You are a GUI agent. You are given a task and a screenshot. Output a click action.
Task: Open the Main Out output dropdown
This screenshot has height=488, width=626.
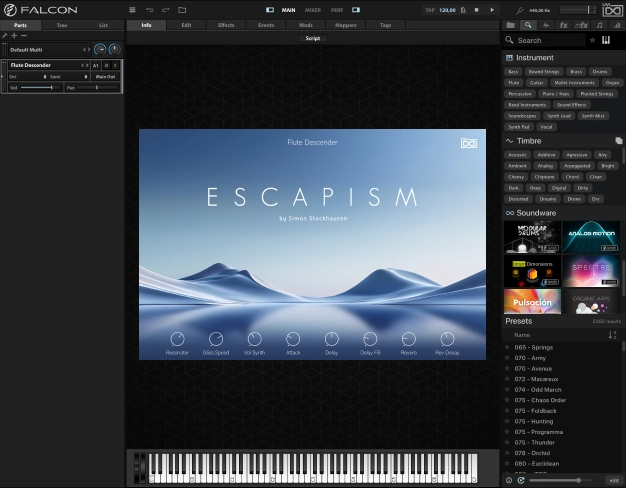click(x=105, y=76)
